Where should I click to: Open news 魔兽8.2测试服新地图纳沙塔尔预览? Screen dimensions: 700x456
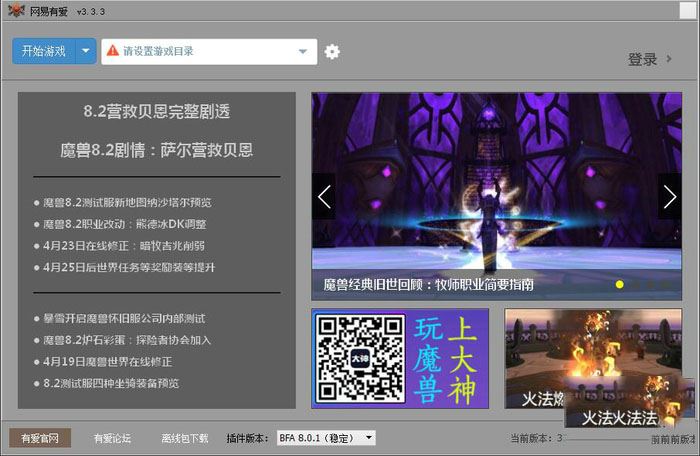tap(127, 202)
